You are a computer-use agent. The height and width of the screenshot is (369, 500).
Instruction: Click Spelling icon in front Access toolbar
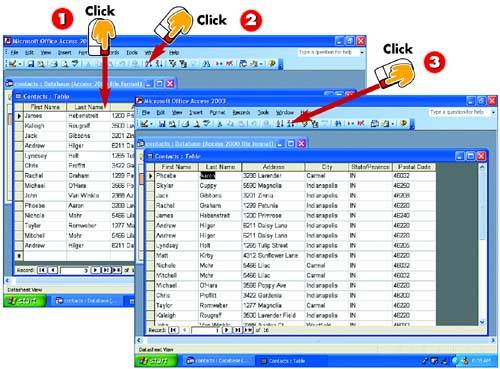207,124
